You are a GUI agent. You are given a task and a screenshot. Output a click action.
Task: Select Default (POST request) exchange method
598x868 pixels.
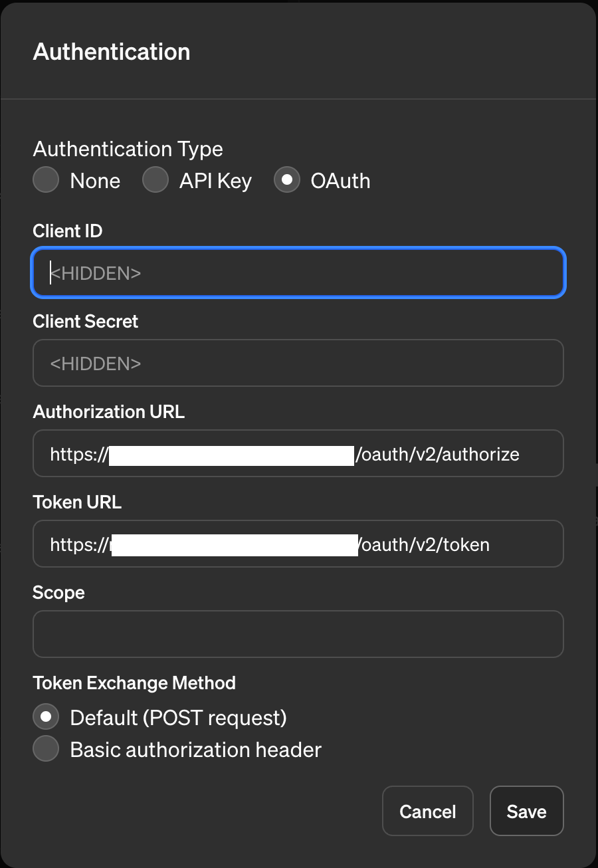(x=46, y=718)
